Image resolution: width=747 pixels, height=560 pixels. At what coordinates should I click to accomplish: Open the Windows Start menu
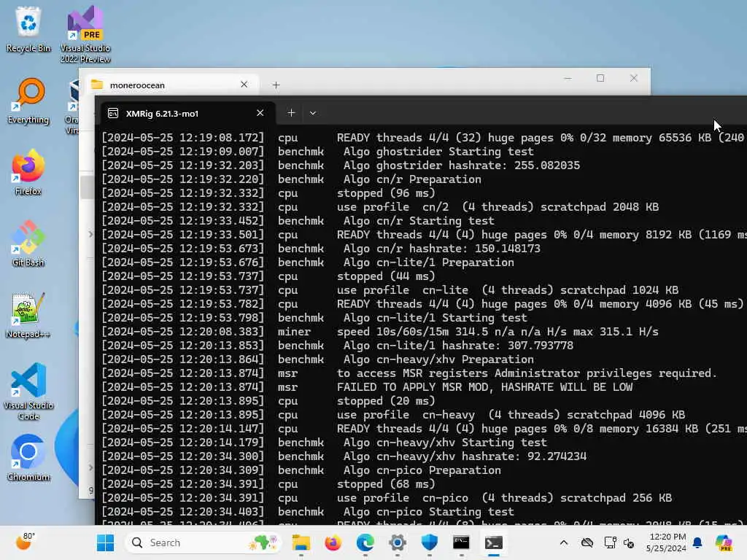pyautogui.click(x=105, y=542)
